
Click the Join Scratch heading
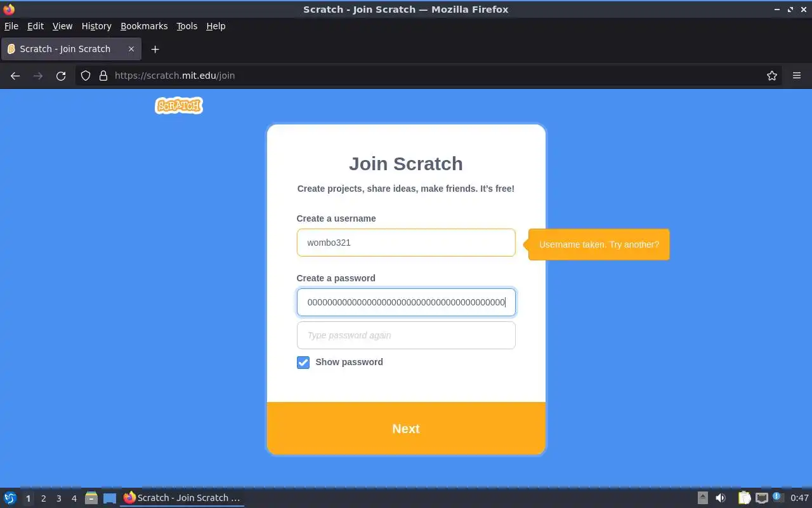(x=406, y=164)
